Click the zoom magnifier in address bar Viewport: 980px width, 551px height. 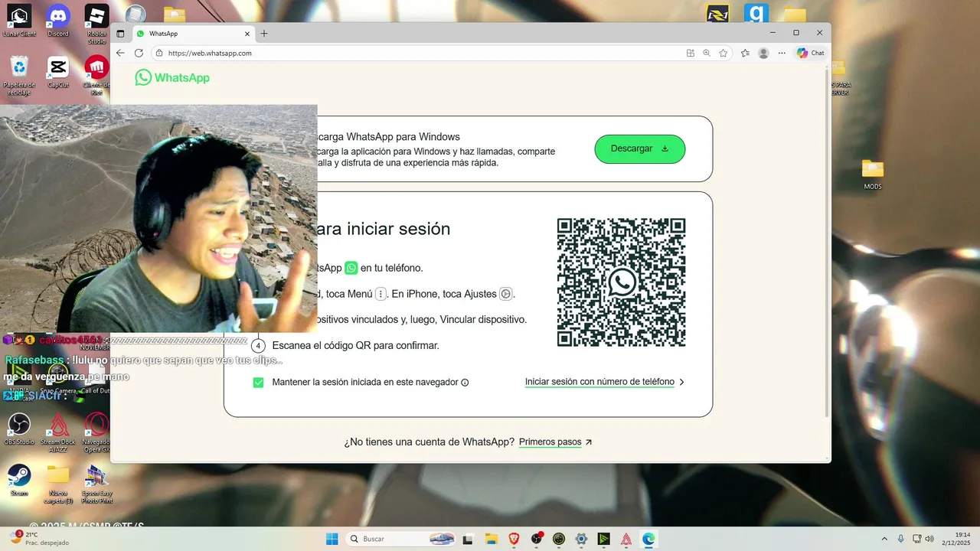coord(707,53)
